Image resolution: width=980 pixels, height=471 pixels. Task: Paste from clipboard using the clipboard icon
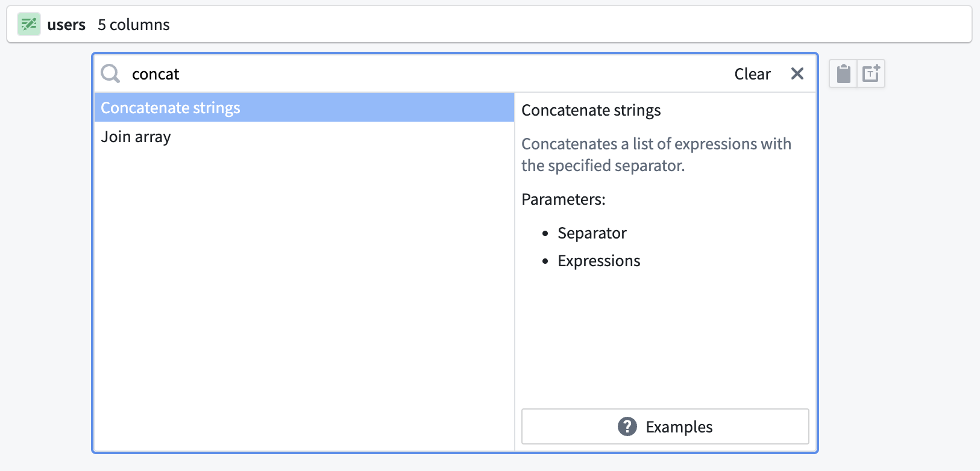843,73
